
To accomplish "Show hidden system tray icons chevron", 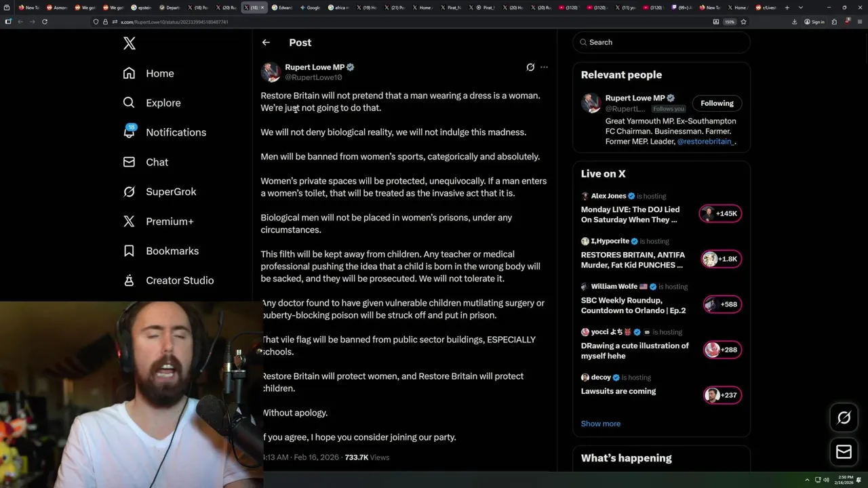I will tap(807, 480).
